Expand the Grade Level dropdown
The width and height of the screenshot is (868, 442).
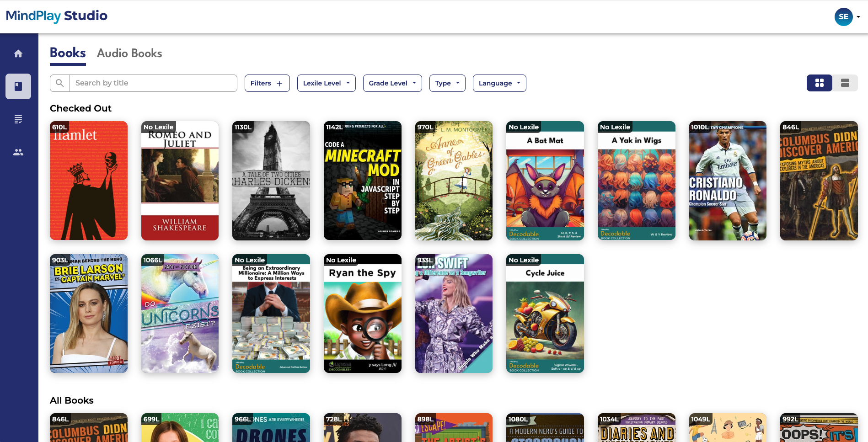coord(392,83)
